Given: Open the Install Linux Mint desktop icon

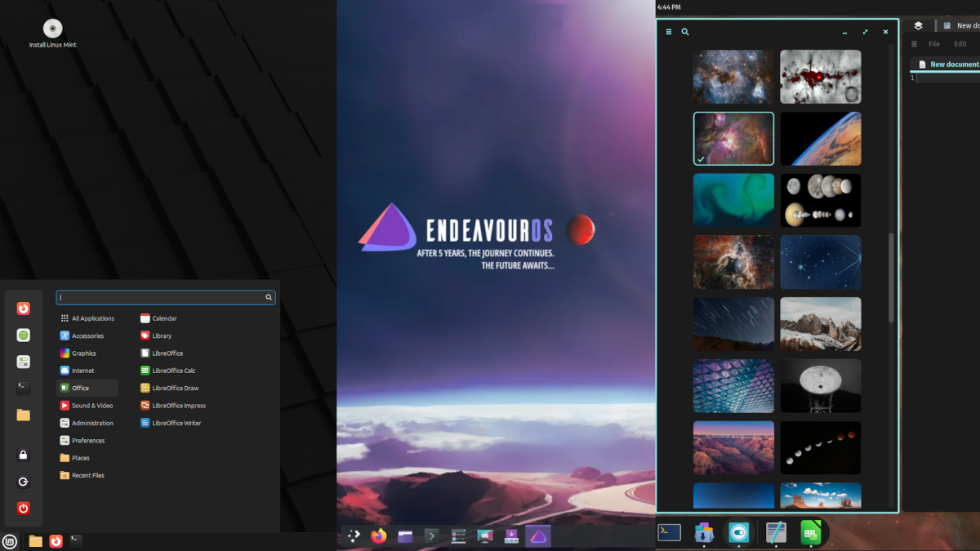Looking at the screenshot, I should 53,33.
